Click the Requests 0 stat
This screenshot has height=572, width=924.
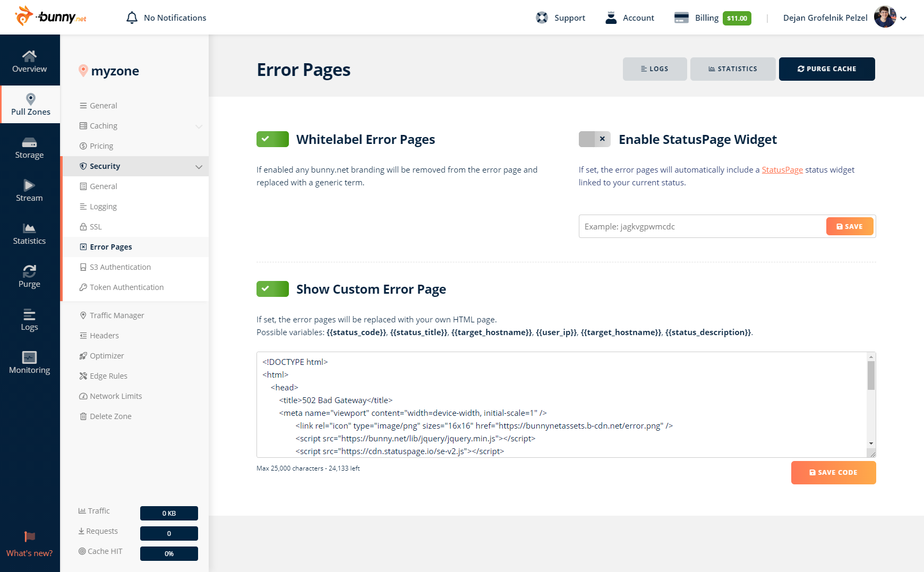click(169, 533)
